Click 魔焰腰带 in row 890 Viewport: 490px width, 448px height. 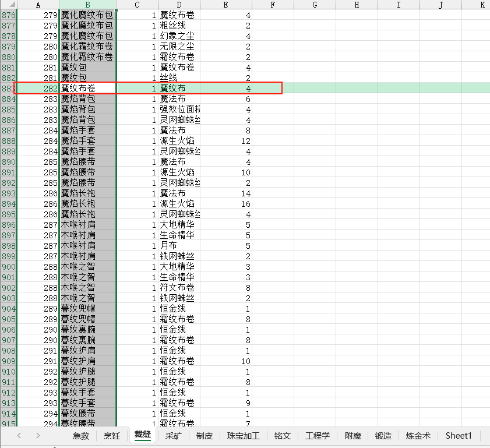pos(87,162)
